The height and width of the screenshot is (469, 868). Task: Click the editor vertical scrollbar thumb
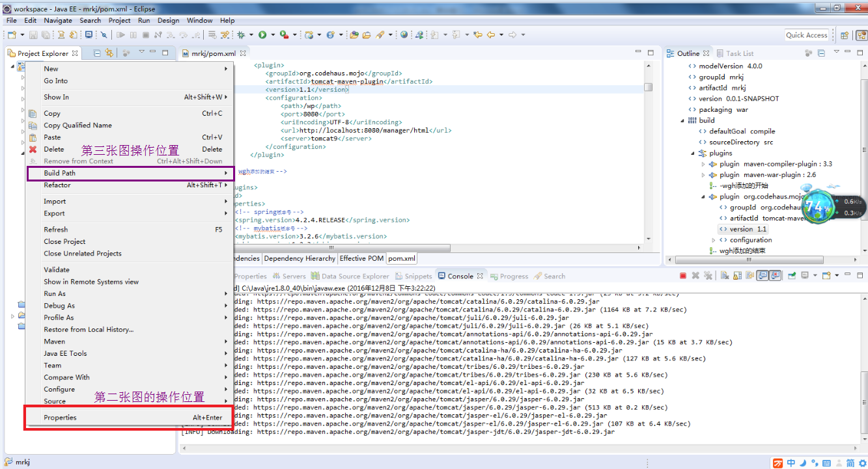[x=648, y=87]
